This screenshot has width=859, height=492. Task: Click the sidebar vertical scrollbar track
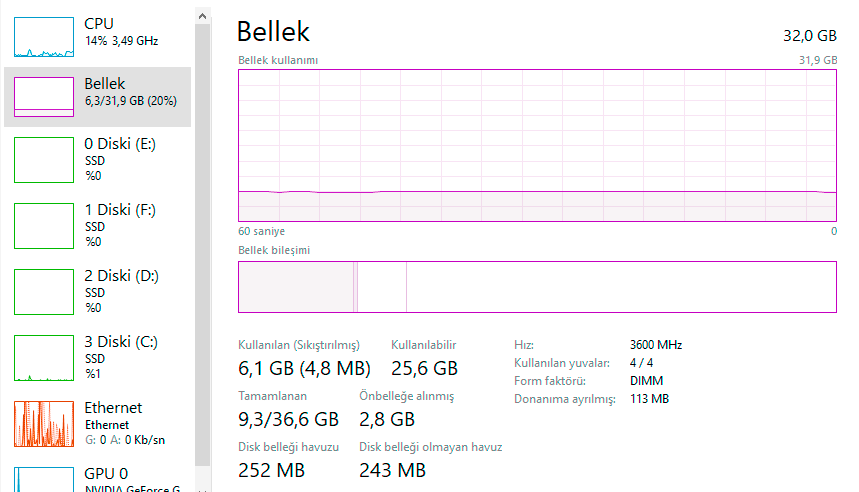203,250
